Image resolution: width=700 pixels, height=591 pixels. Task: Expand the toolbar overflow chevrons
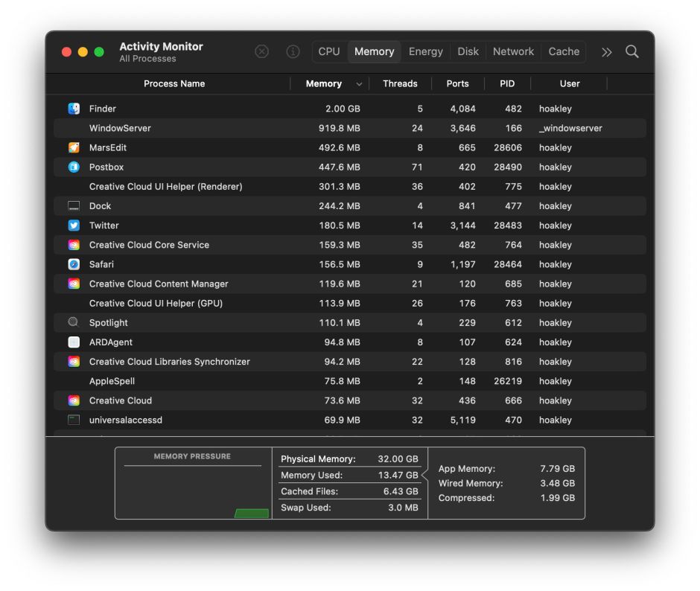pos(607,51)
